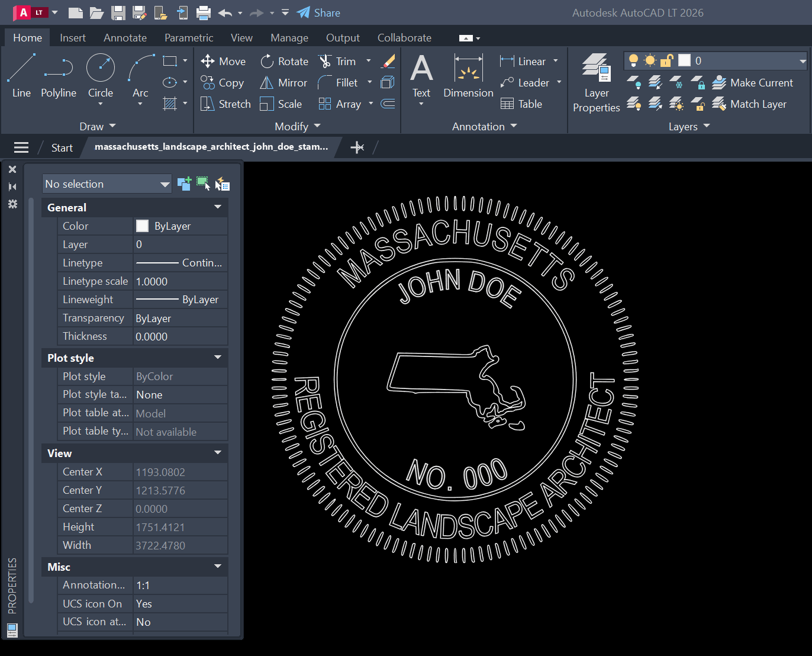Undo the last action
812x656 pixels.
(x=225, y=12)
